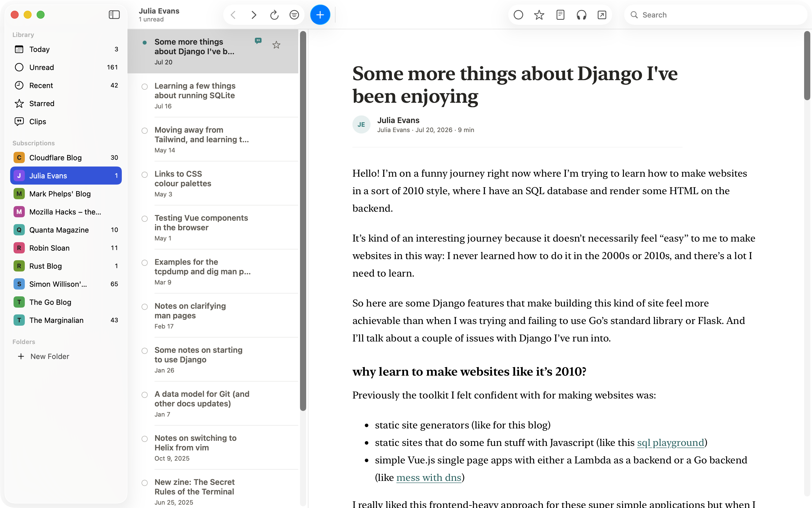Image resolution: width=812 pixels, height=508 pixels.
Task: Select Simon Willison's subscription
Action: pos(66,284)
